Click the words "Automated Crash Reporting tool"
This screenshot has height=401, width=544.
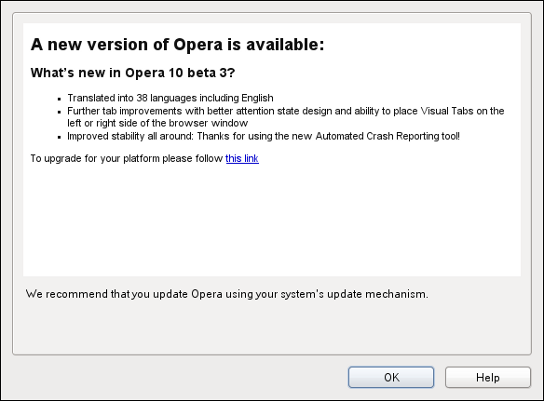point(386,136)
